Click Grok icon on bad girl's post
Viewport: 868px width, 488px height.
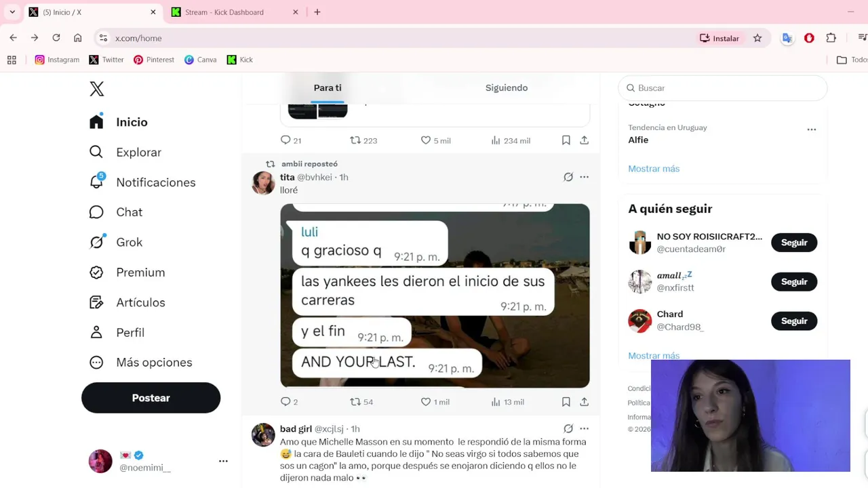click(x=568, y=428)
